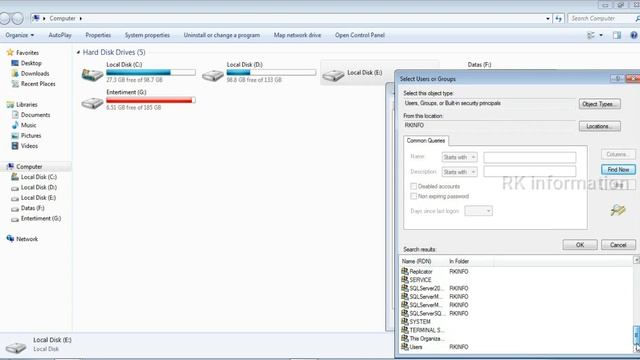Select Local Disk (E:) drive icon in main pane
Screen dimensions: 640x360
click(x=333, y=75)
